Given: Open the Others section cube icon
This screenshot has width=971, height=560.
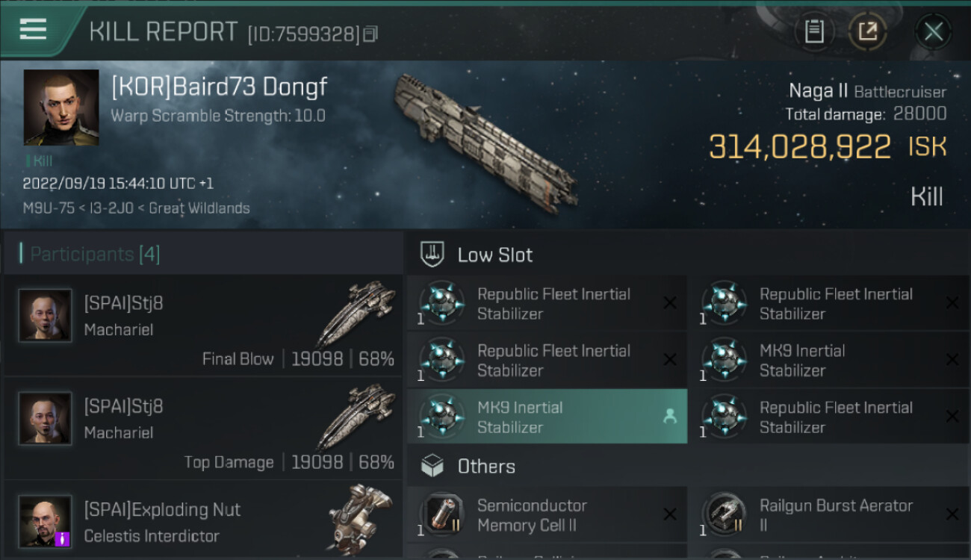Looking at the screenshot, I should click(x=432, y=467).
